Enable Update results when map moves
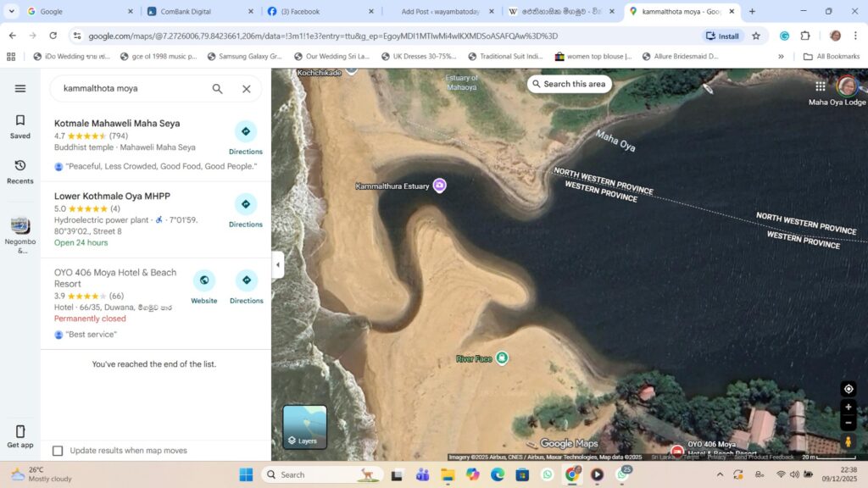 (x=58, y=451)
